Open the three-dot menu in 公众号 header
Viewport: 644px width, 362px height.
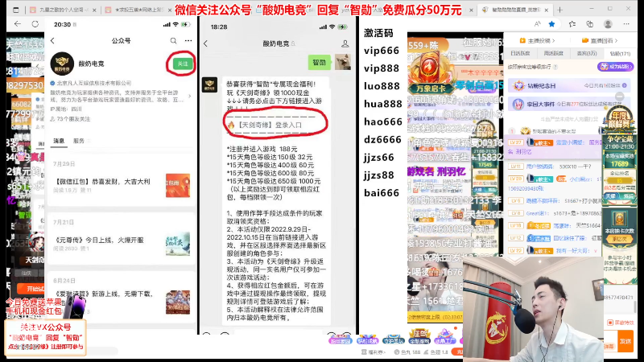click(x=188, y=41)
